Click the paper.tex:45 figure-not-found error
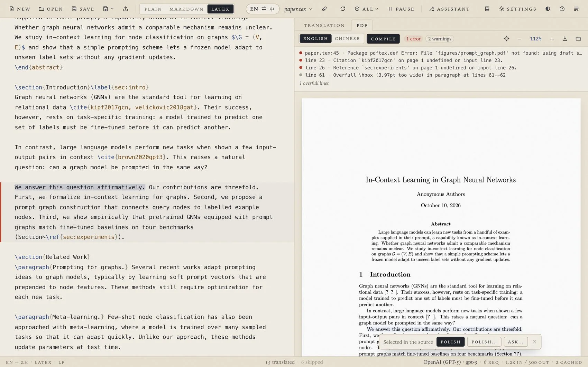Image resolution: width=588 pixels, height=367 pixels. pos(441,53)
